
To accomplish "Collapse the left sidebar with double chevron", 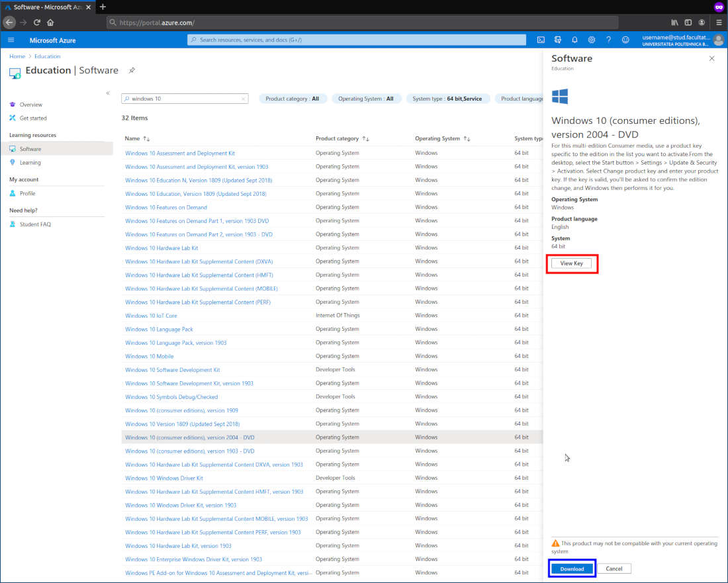I will [x=108, y=93].
